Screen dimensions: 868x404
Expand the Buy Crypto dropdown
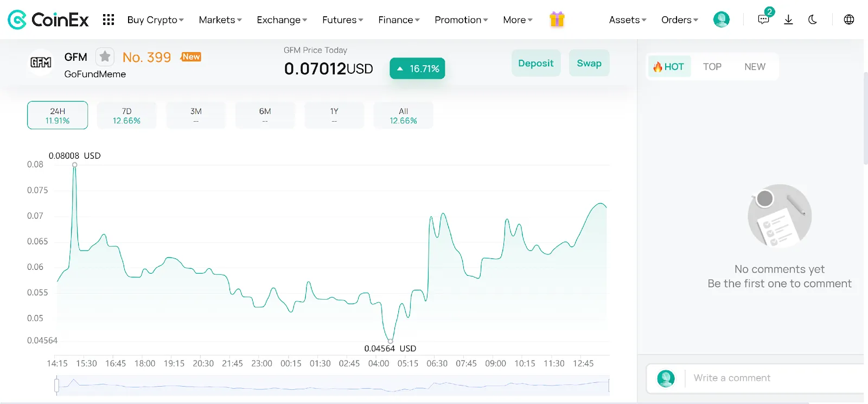pyautogui.click(x=155, y=20)
